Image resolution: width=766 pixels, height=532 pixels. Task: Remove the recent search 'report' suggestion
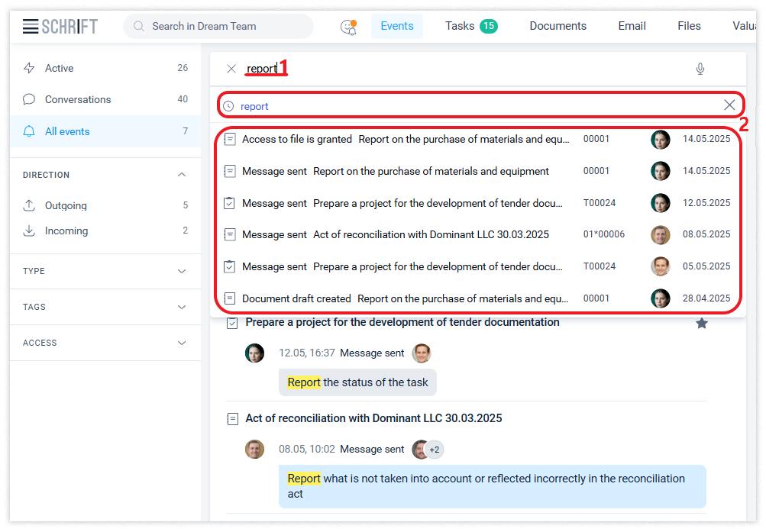[x=729, y=105]
